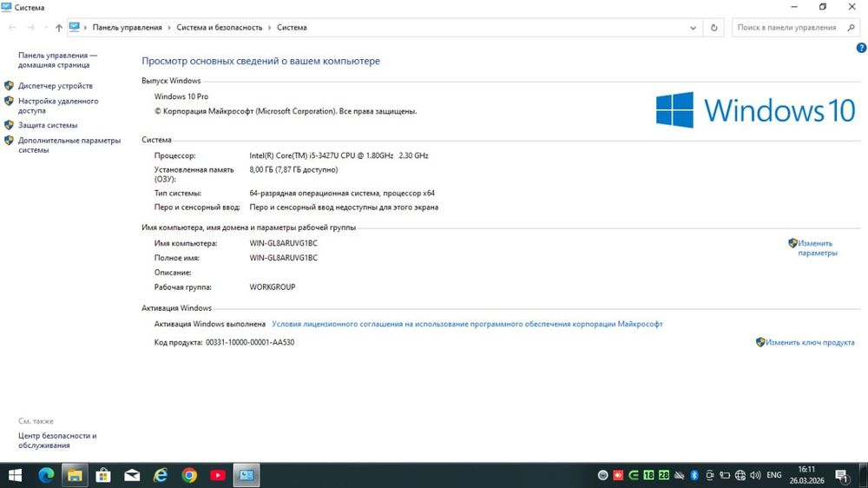Open 'Диспетчер устройств'
868x488 pixels.
56,86
